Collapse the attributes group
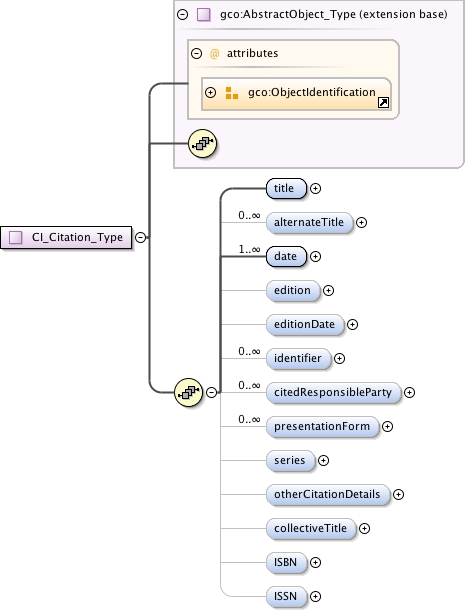This screenshot has height=612, width=466. click(196, 53)
